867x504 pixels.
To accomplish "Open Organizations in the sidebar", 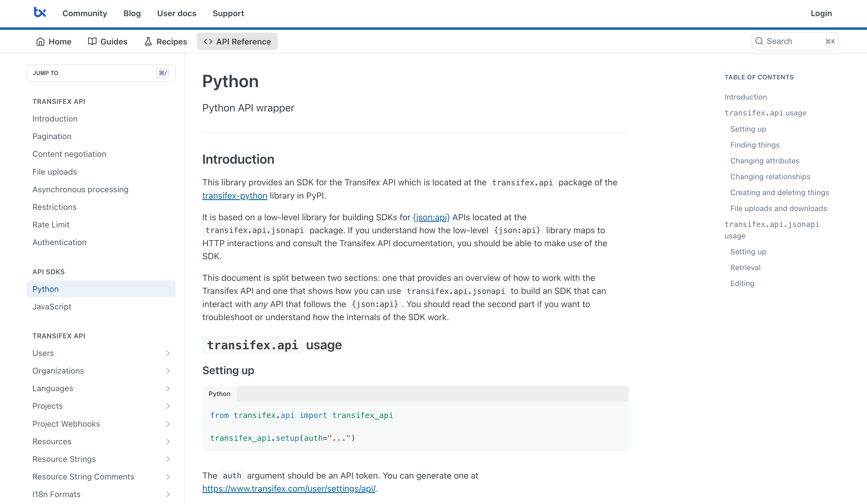I will (x=58, y=371).
